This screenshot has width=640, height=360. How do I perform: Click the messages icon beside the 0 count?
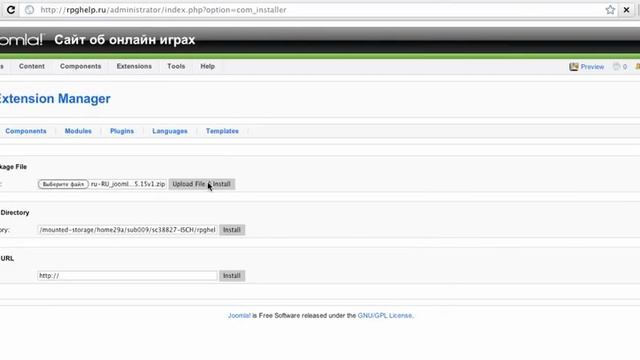point(616,67)
